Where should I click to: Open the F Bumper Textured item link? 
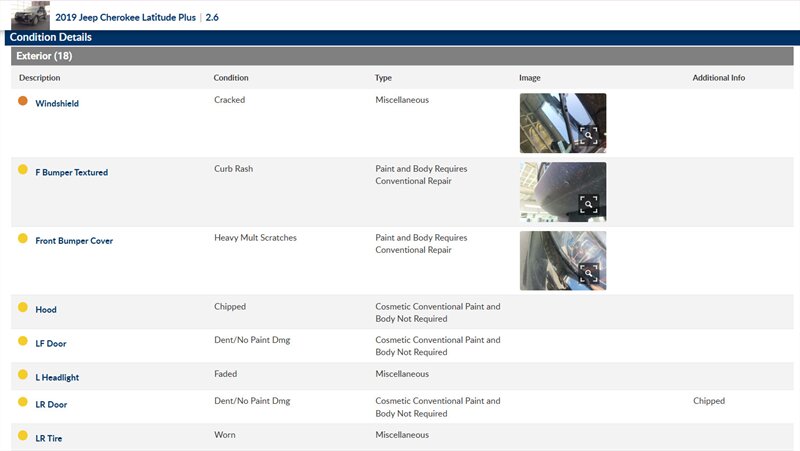click(x=71, y=172)
